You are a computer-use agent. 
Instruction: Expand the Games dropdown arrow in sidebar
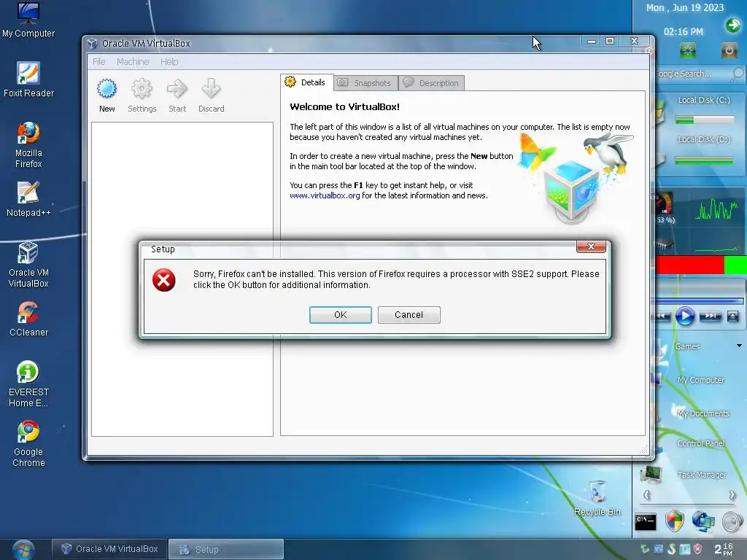tap(739, 346)
